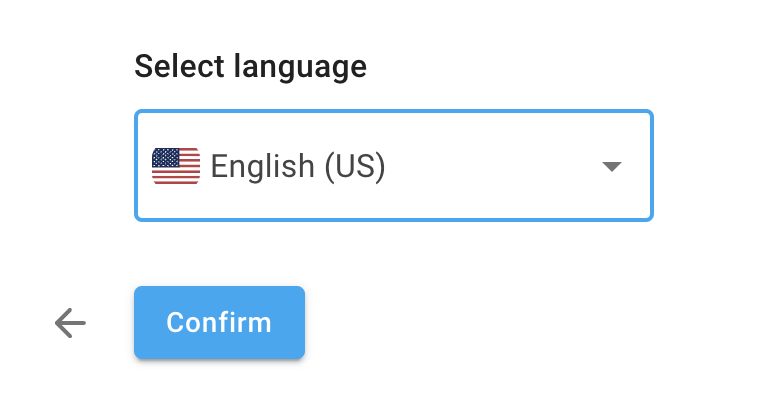774x394 pixels.
Task: Click the English (US) selected value
Action: coord(298,166)
